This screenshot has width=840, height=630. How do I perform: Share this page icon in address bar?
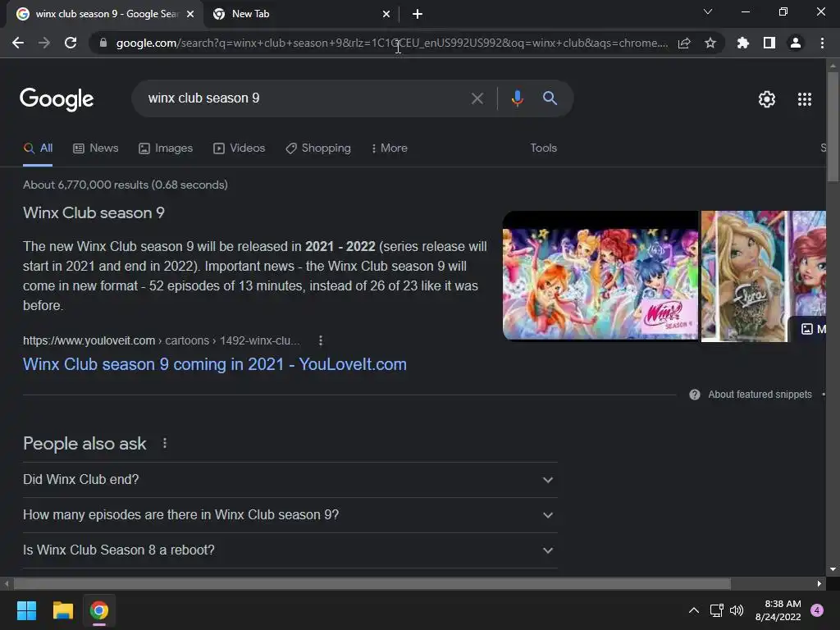coord(684,43)
